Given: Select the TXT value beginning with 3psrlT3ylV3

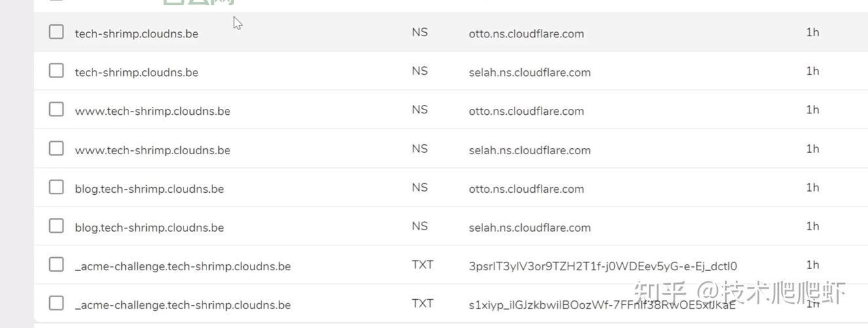Looking at the screenshot, I should pos(602,266).
